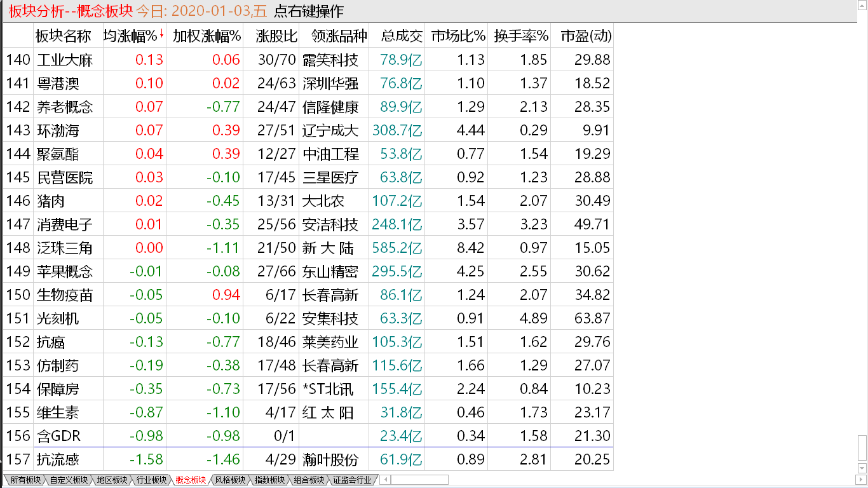Switch to the 风格板块 tab
The image size is (868, 488).
pos(230,480)
